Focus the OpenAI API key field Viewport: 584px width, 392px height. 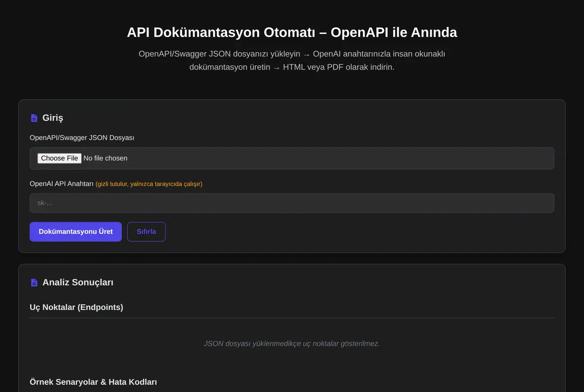(292, 203)
